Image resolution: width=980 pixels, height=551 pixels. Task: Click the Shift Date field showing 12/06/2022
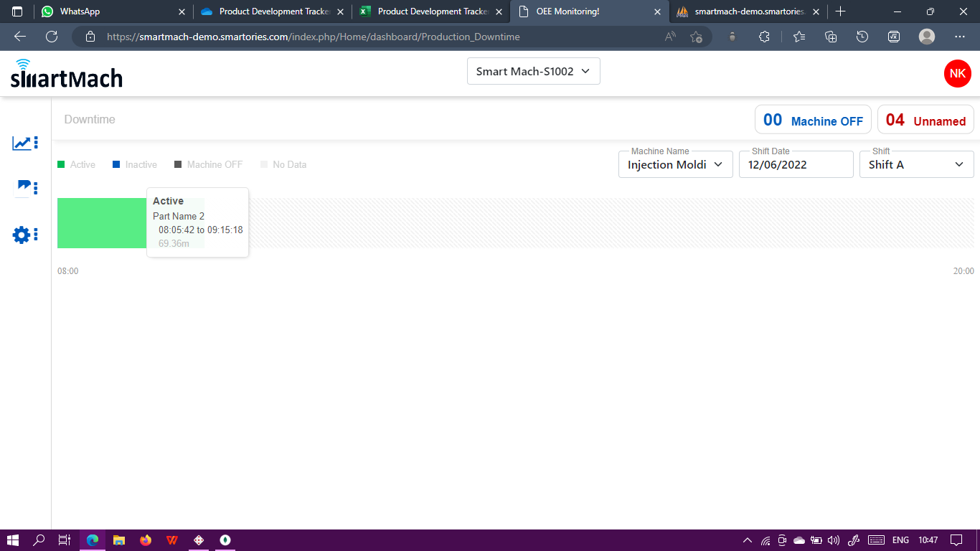796,164
